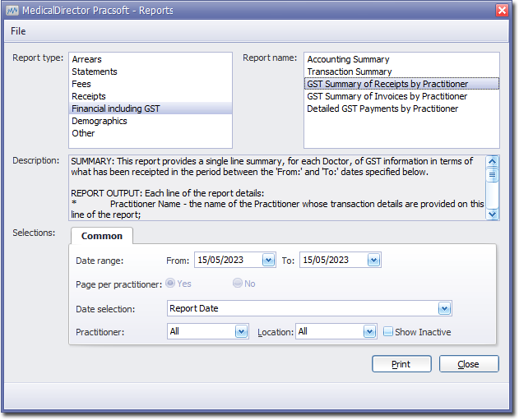Select Arrears report type

coord(87,59)
